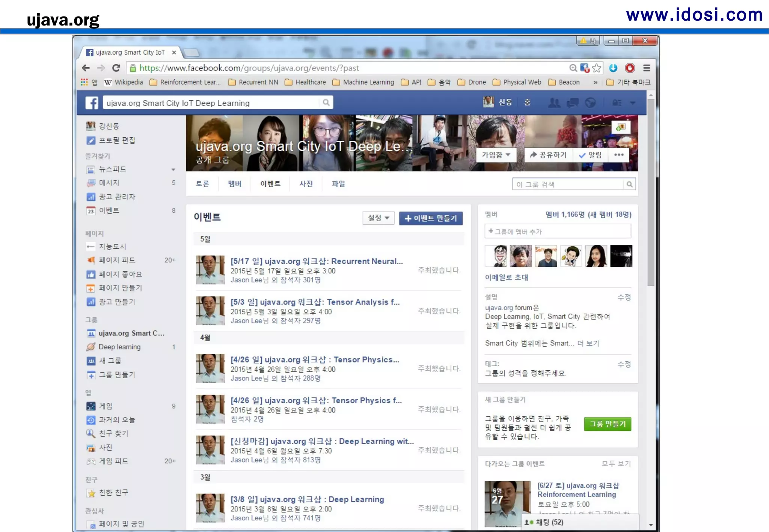This screenshot has width=769, height=532.
Task: Open messages icon in Facebook header
Action: 572,102
